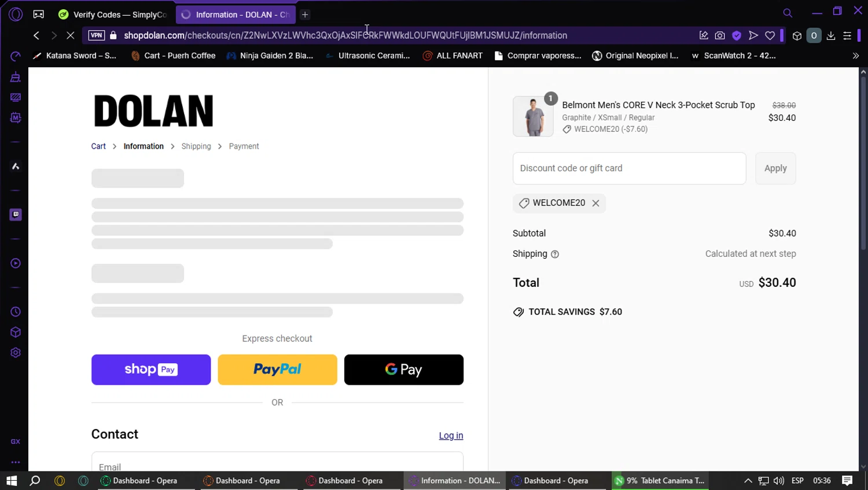Open the downloads icon in the toolbar
The width and height of the screenshot is (868, 490).
[x=831, y=35]
